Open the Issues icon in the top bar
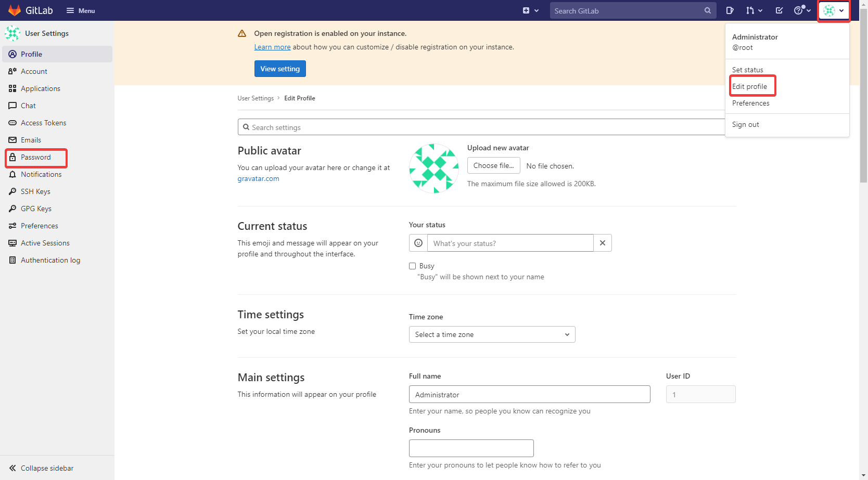This screenshot has width=868, height=480. click(730, 10)
